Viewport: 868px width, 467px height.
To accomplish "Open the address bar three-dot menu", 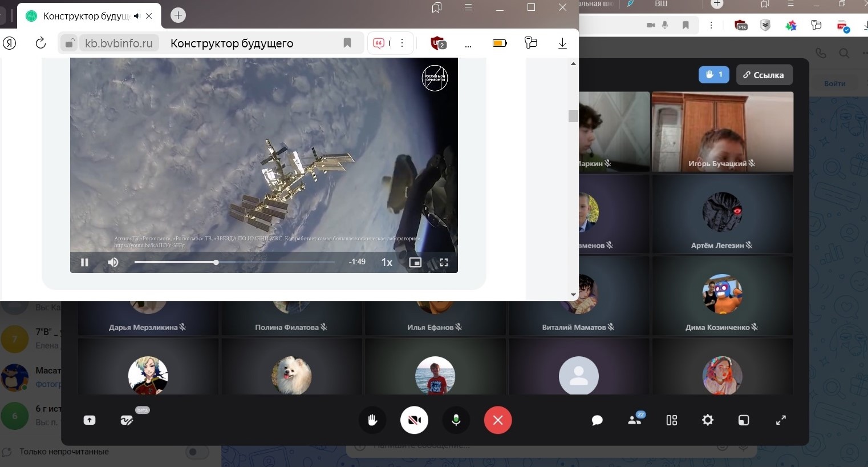I will tap(402, 43).
